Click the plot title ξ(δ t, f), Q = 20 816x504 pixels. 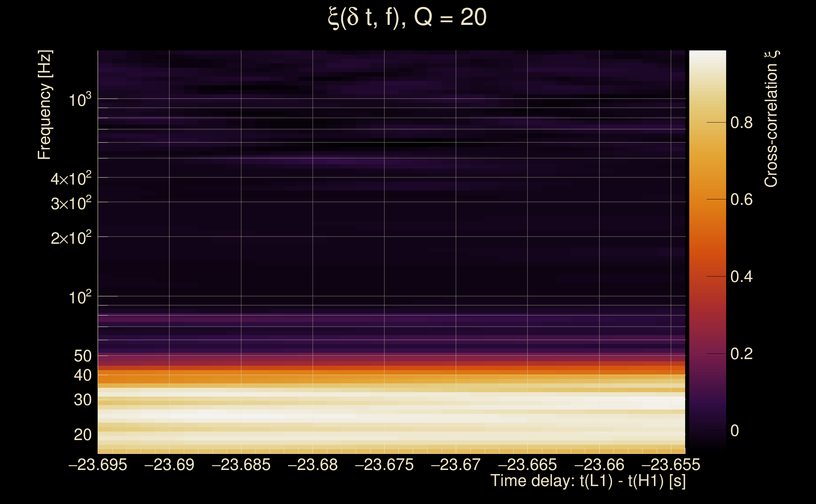pyautogui.click(x=407, y=18)
